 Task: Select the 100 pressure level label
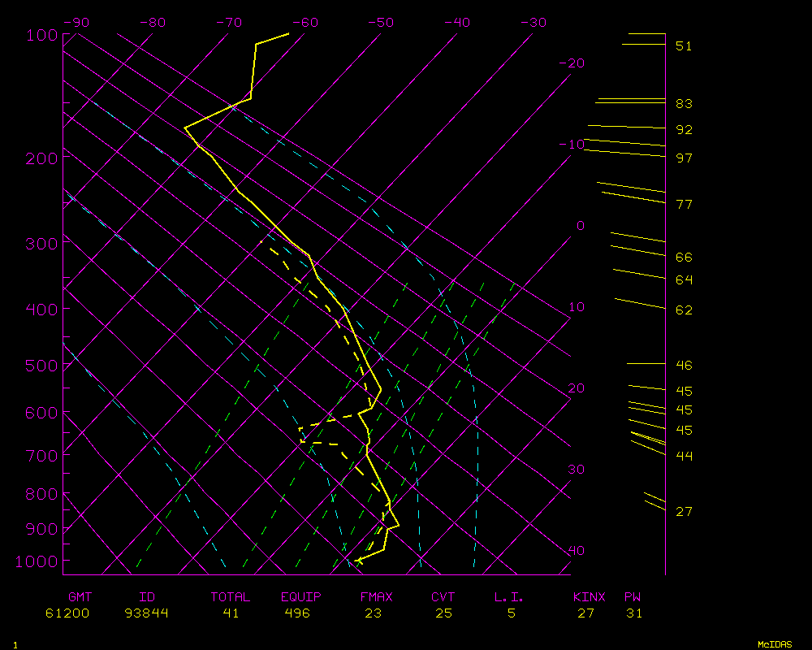tap(41, 35)
